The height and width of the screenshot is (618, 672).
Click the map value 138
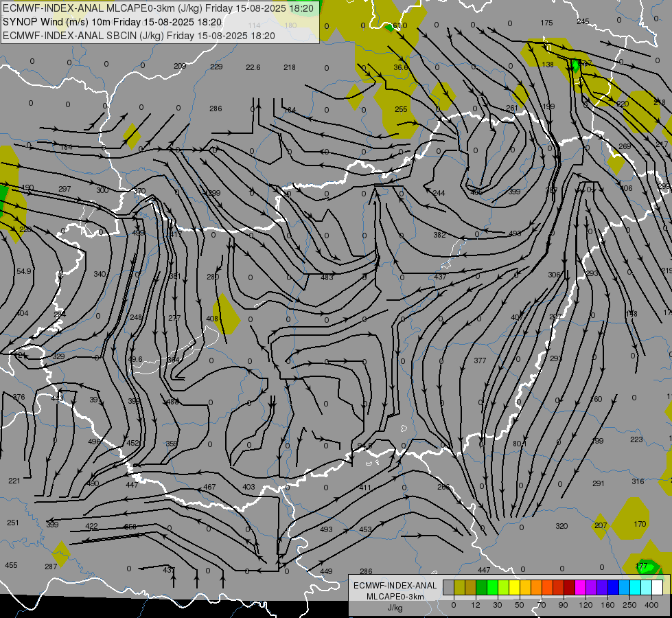tap(548, 65)
